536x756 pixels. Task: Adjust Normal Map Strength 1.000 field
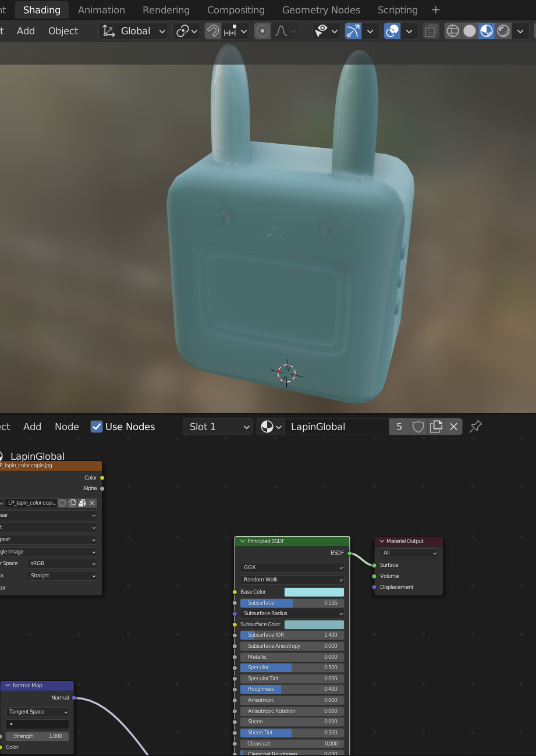click(37, 736)
